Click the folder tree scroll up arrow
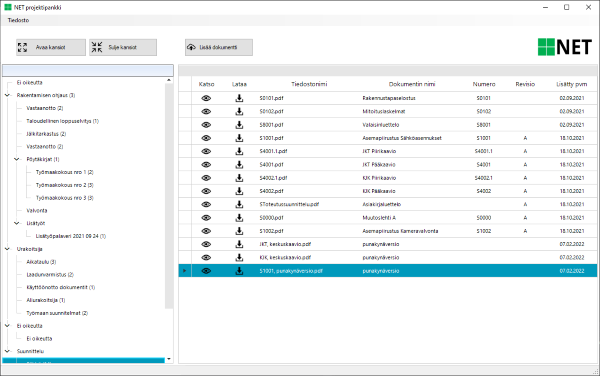 (x=169, y=80)
